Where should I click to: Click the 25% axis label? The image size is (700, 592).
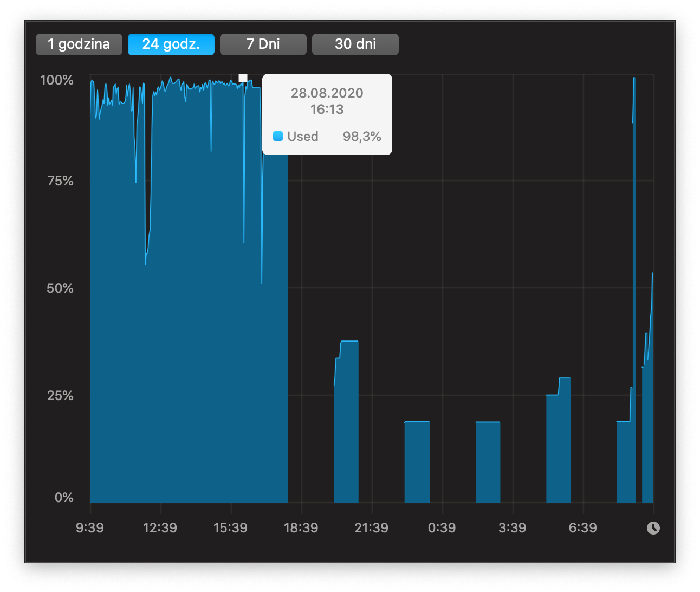coord(60,396)
